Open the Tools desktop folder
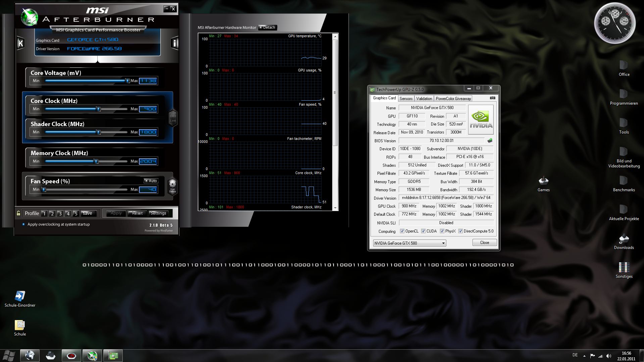This screenshot has width=644, height=362. 624,126
